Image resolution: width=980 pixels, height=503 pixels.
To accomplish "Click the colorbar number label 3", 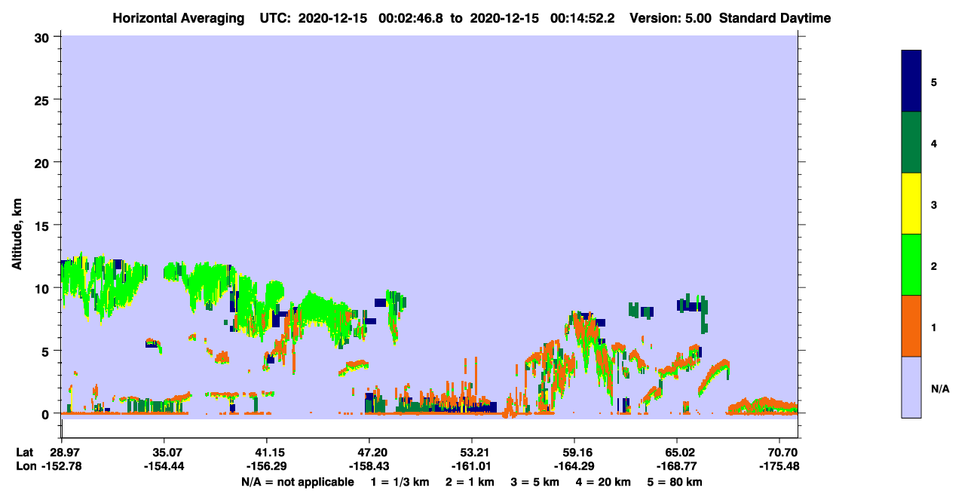I will 934,204.
